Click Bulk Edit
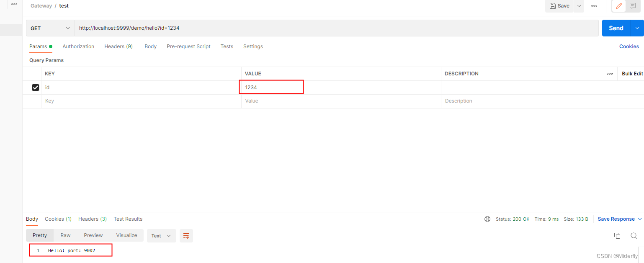Viewport: 644px width, 263px height. (x=632, y=74)
